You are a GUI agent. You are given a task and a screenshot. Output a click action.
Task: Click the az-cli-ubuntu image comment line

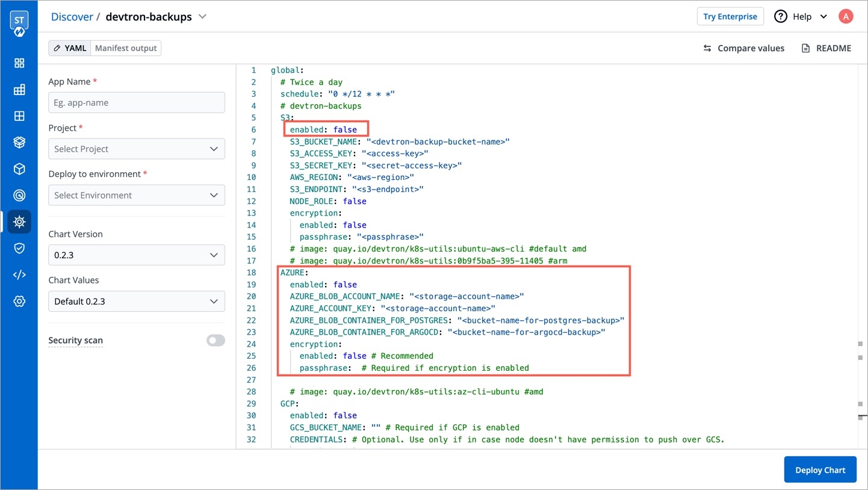[x=417, y=392]
